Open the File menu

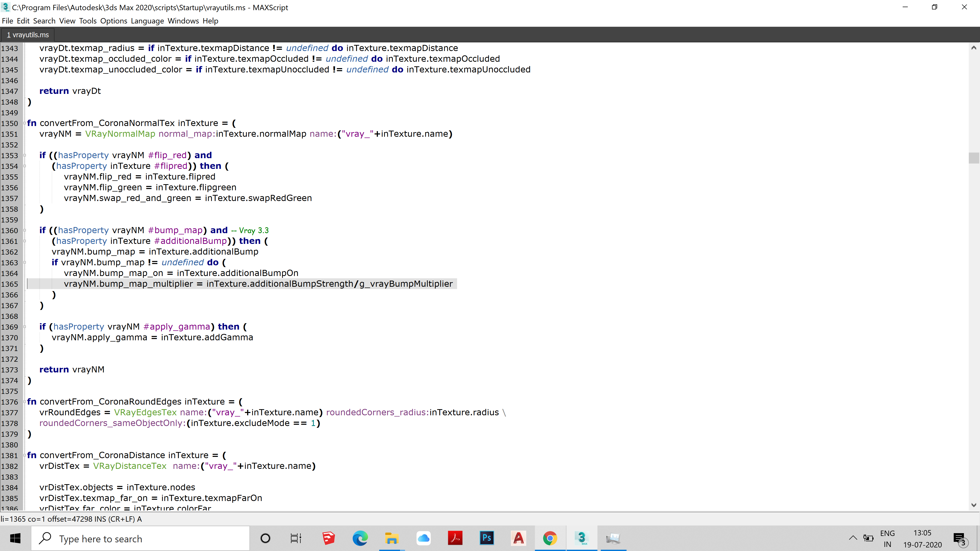click(7, 21)
